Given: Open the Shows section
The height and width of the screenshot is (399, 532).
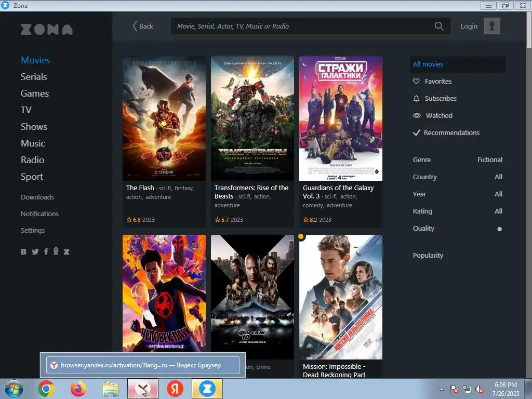Looking at the screenshot, I should [34, 127].
